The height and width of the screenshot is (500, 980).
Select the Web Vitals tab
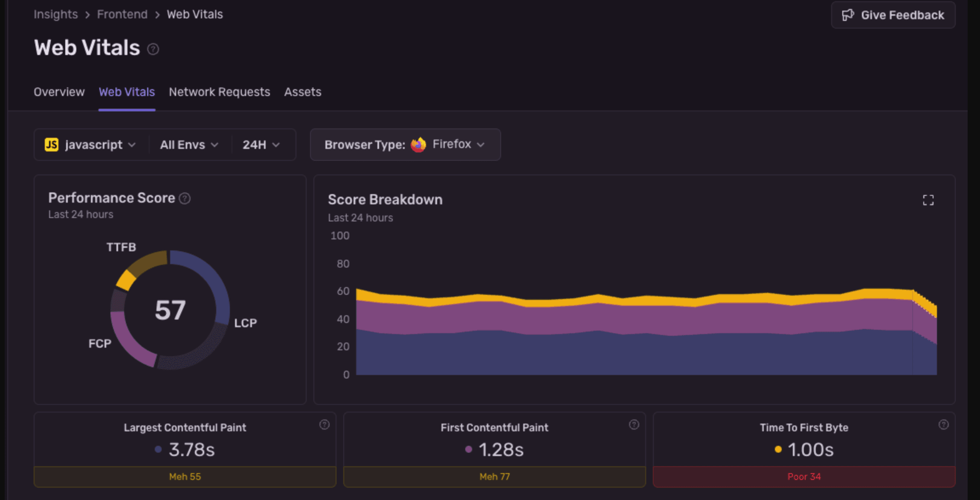click(x=127, y=92)
